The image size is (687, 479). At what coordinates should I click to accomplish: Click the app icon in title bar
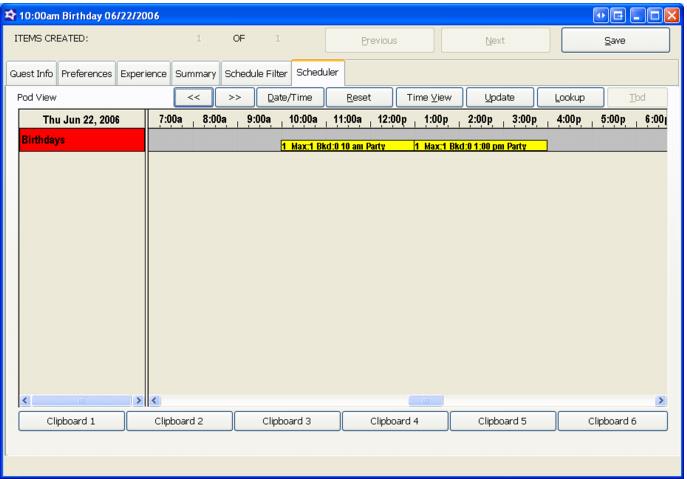pyautogui.click(x=11, y=11)
